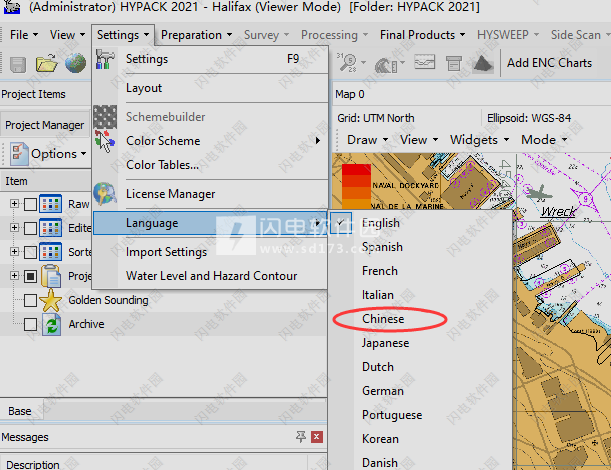
Task: Click Add ENC Charts button
Action: [x=549, y=63]
